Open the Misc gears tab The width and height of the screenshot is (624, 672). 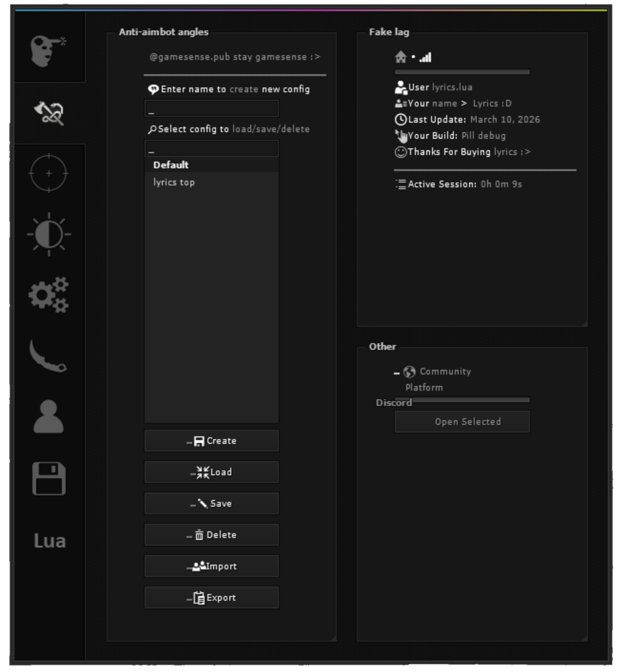[49, 295]
